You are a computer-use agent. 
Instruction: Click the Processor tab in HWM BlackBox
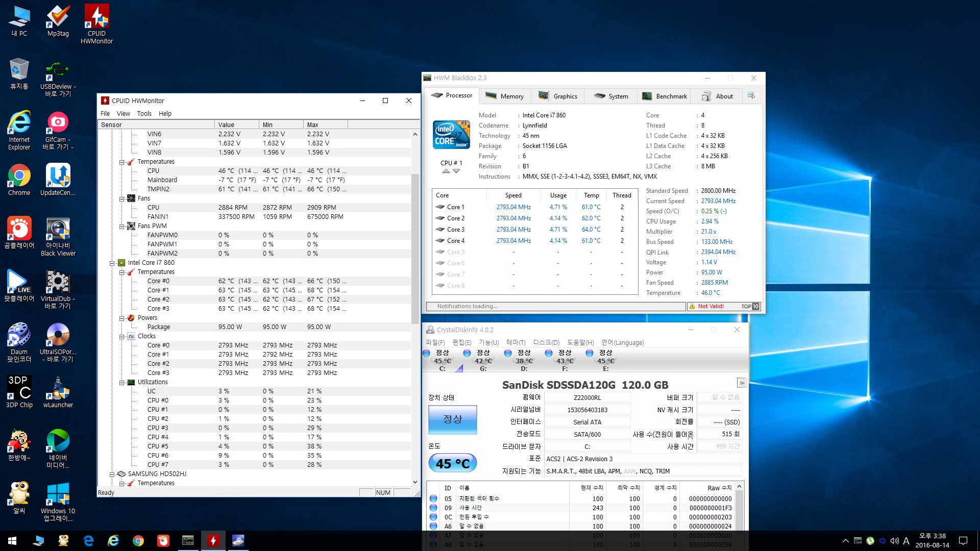tap(452, 96)
